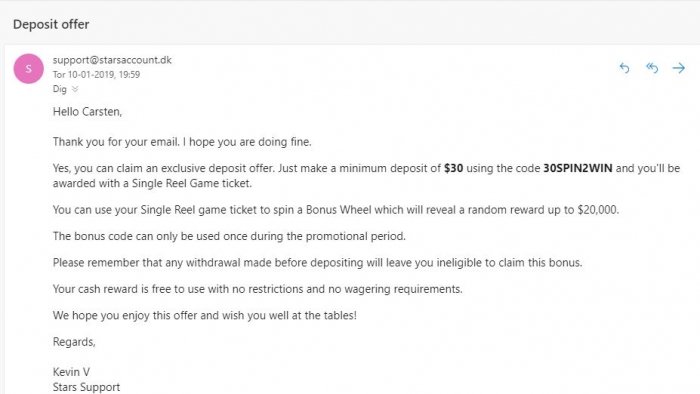The image size is (700, 394).
Task: Click the "Stars Support" signature line
Action: pos(86,387)
